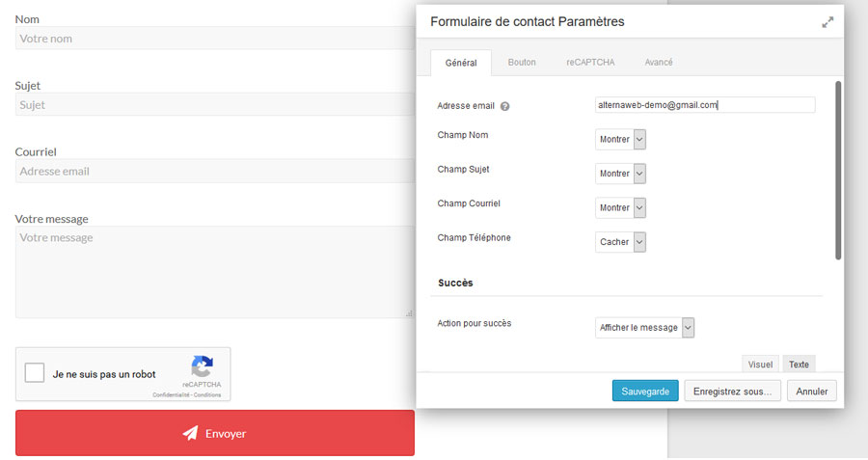The image size is (868, 460).
Task: Click the red Envoyer submit button
Action: coord(215,433)
